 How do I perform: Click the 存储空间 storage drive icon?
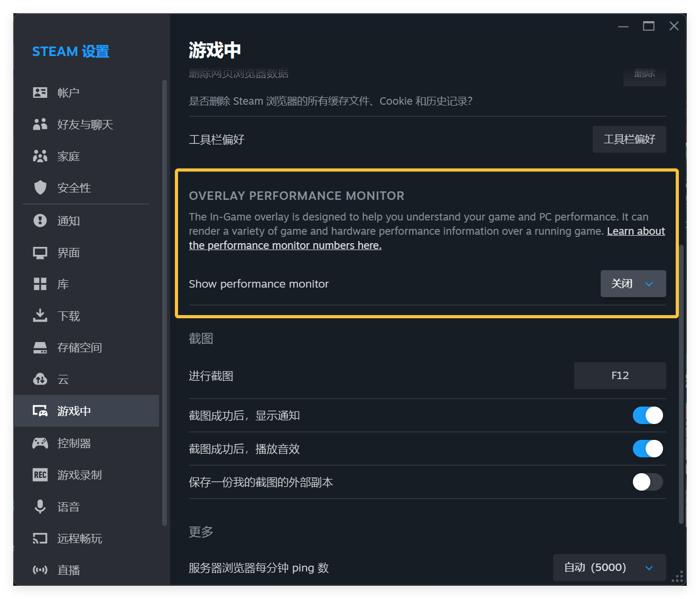(x=40, y=347)
